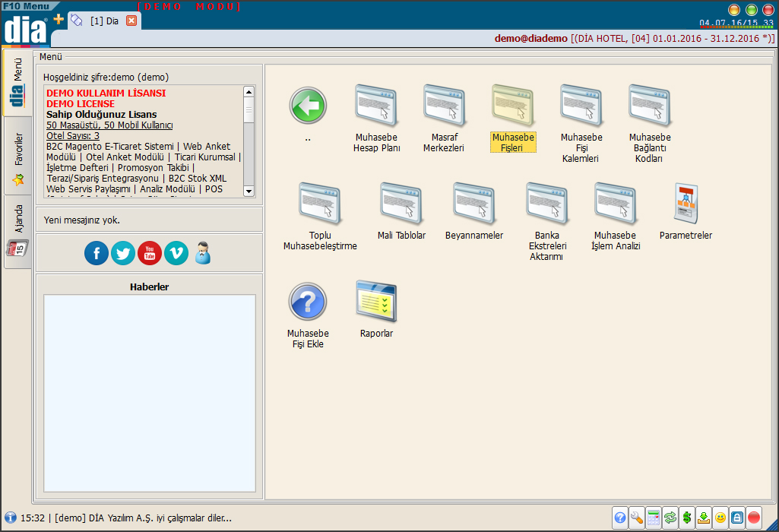779x532 pixels.
Task: Open help from the bottom toolbar
Action: (620, 518)
